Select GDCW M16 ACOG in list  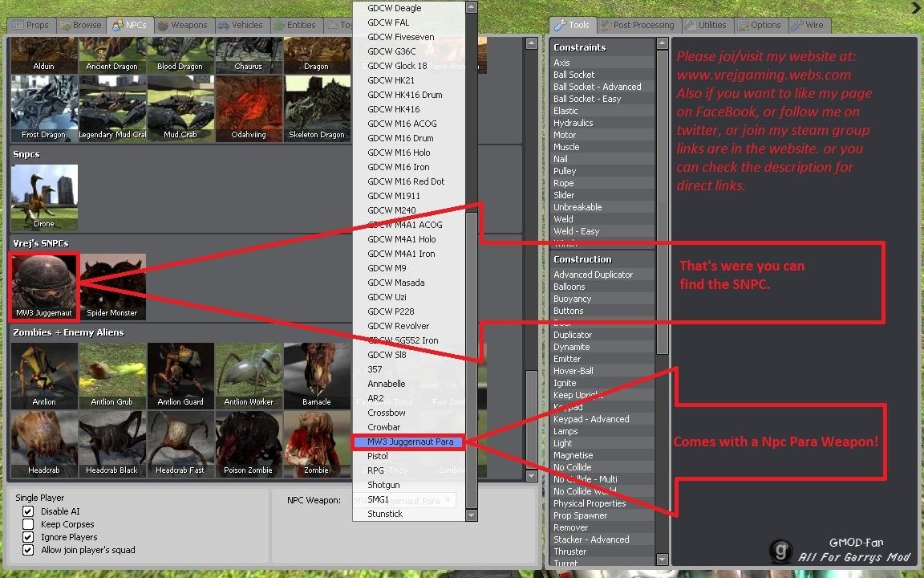[x=409, y=124]
